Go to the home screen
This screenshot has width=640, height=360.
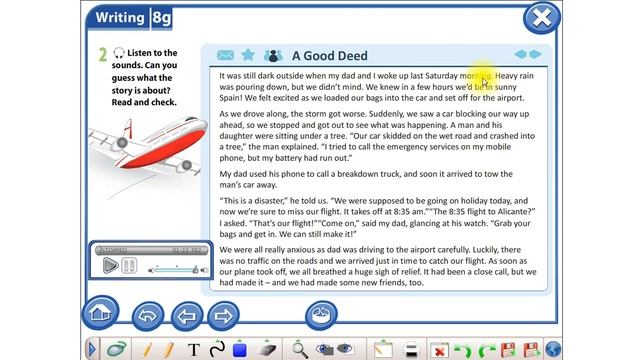(x=101, y=313)
